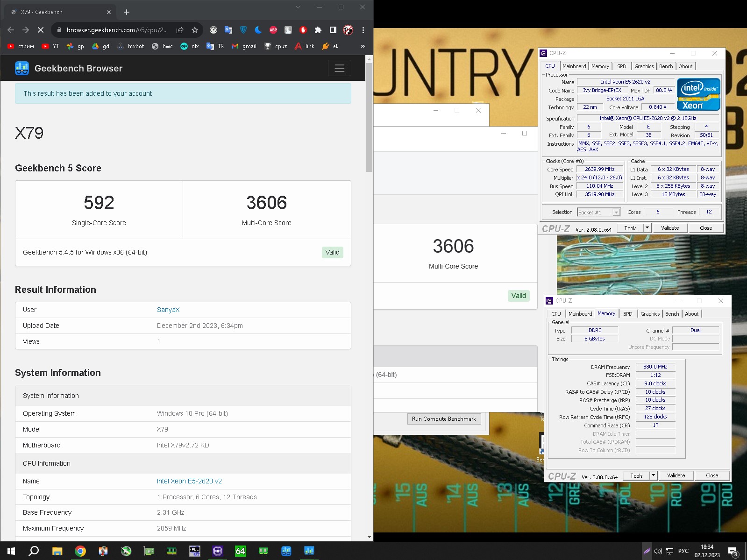This screenshot has width=747, height=560.
Task: Open Windows taskbar search
Action: click(34, 551)
